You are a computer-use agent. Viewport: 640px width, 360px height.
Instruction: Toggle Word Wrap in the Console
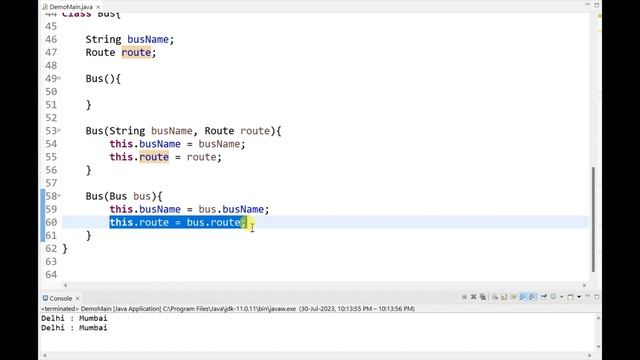(513, 297)
